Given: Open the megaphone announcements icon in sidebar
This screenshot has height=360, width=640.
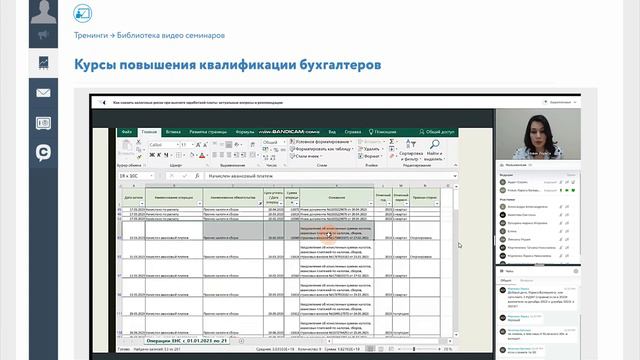Looking at the screenshot, I should tap(43, 35).
